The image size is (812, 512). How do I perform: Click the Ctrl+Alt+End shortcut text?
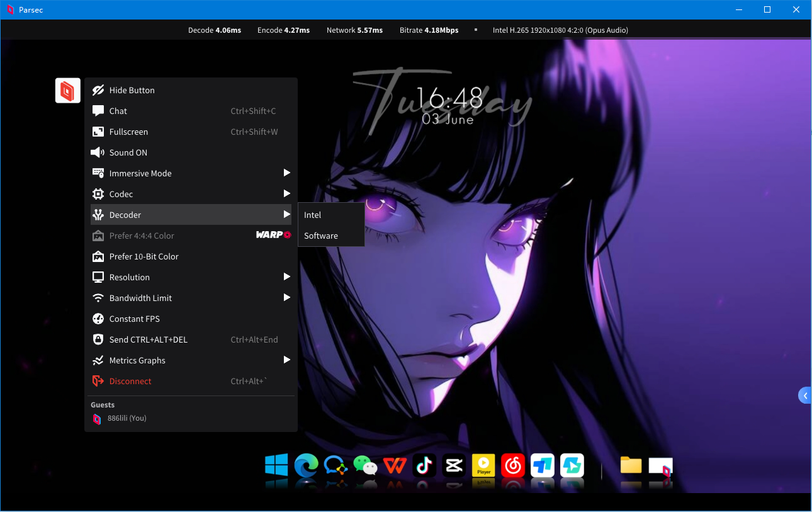point(254,339)
